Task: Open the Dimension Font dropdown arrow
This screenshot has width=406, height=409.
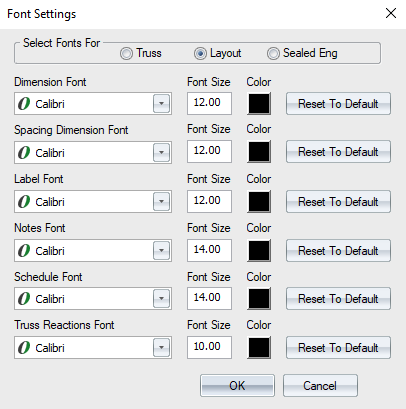Action: coord(161,104)
